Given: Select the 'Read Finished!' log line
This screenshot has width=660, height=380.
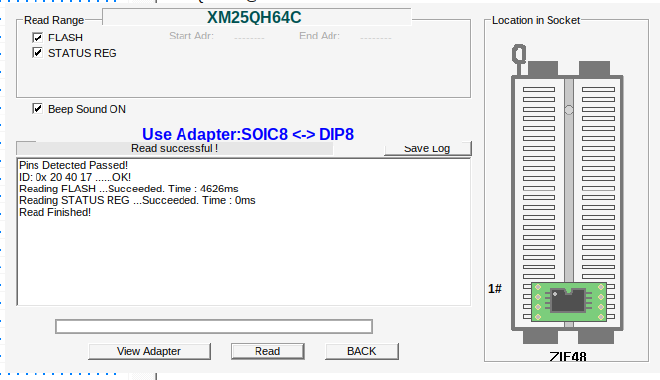Looking at the screenshot, I should point(55,212).
